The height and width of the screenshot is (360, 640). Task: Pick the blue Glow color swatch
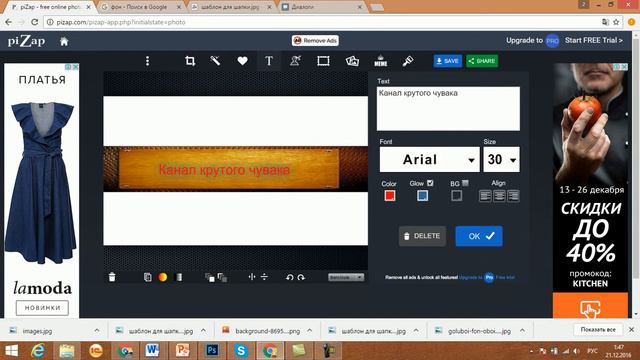click(x=422, y=196)
